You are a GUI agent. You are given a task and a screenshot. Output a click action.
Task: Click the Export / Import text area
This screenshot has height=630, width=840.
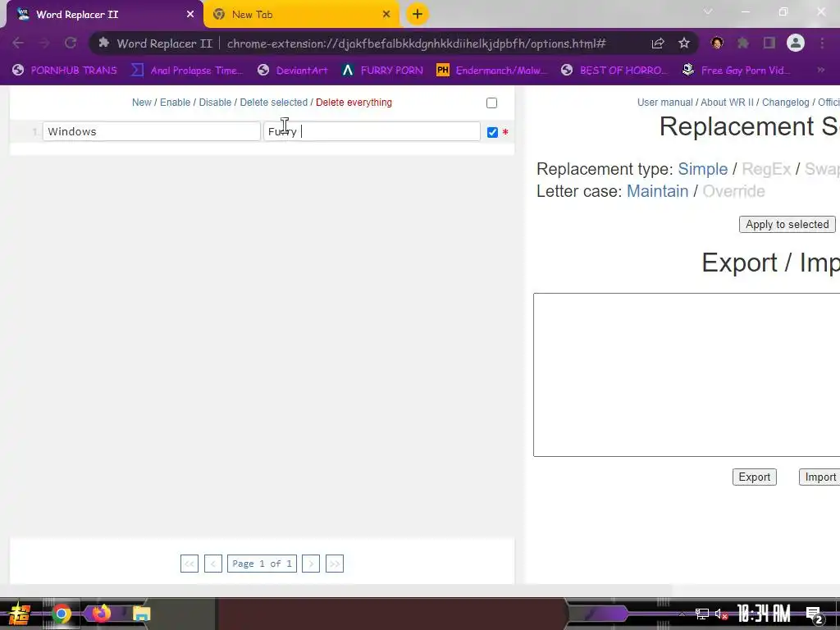pos(687,375)
